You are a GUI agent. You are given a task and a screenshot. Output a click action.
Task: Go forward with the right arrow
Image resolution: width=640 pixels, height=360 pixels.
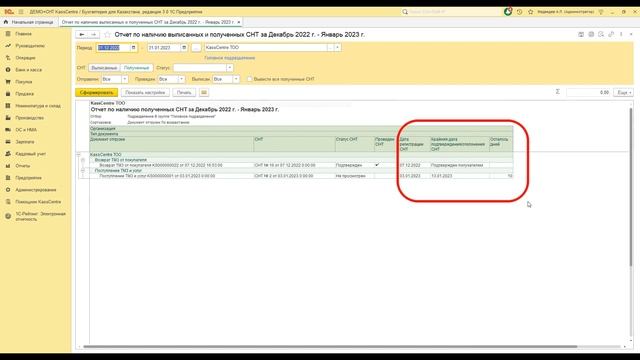(x=93, y=35)
